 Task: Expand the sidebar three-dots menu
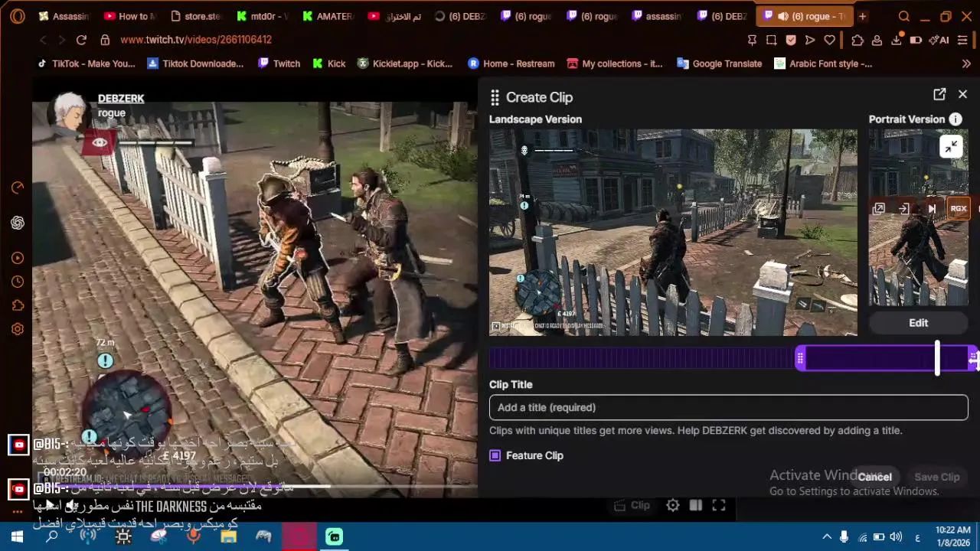[18, 511]
